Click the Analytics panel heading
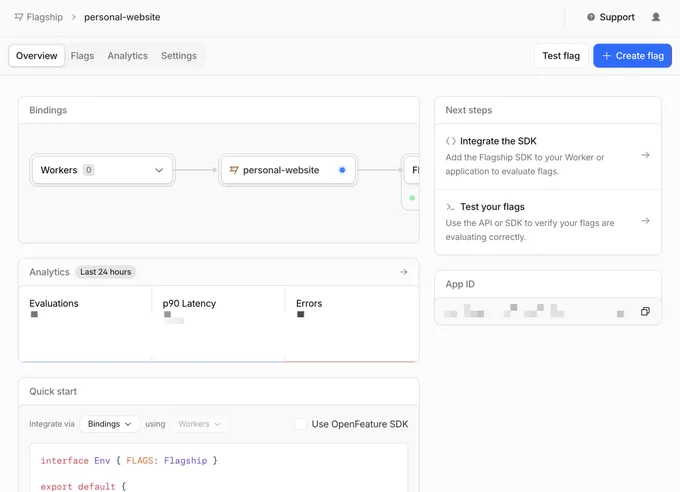The image size is (680, 492). (49, 272)
